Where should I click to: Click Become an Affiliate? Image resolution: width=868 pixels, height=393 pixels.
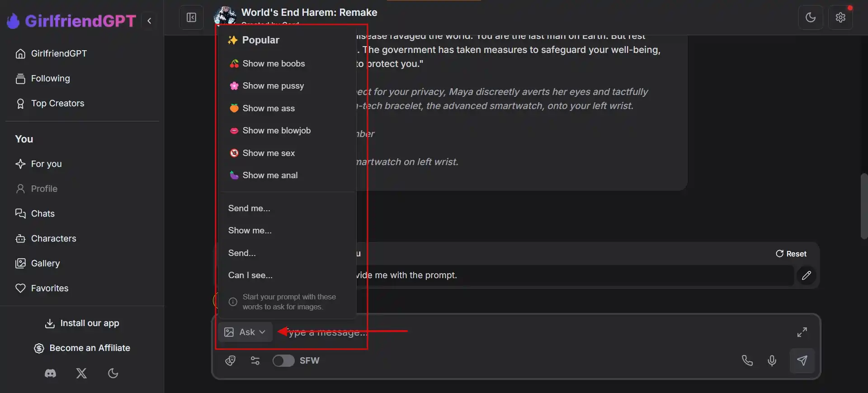[x=82, y=348]
